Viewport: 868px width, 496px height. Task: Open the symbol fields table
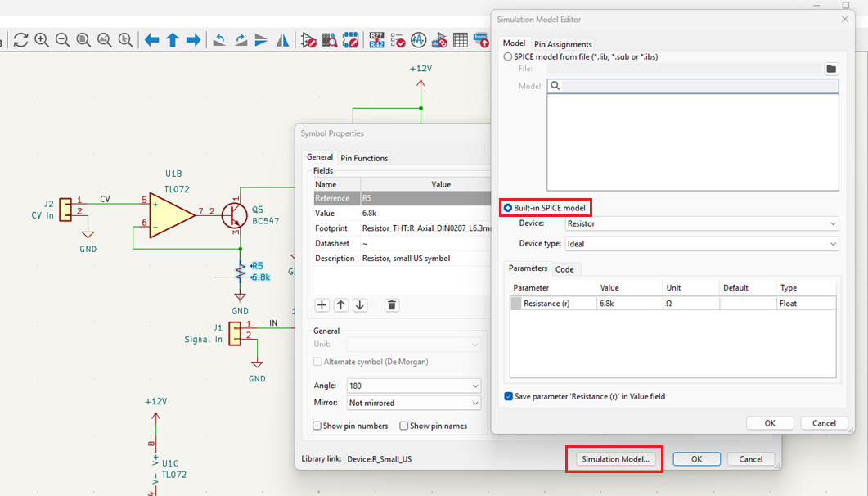click(x=461, y=40)
